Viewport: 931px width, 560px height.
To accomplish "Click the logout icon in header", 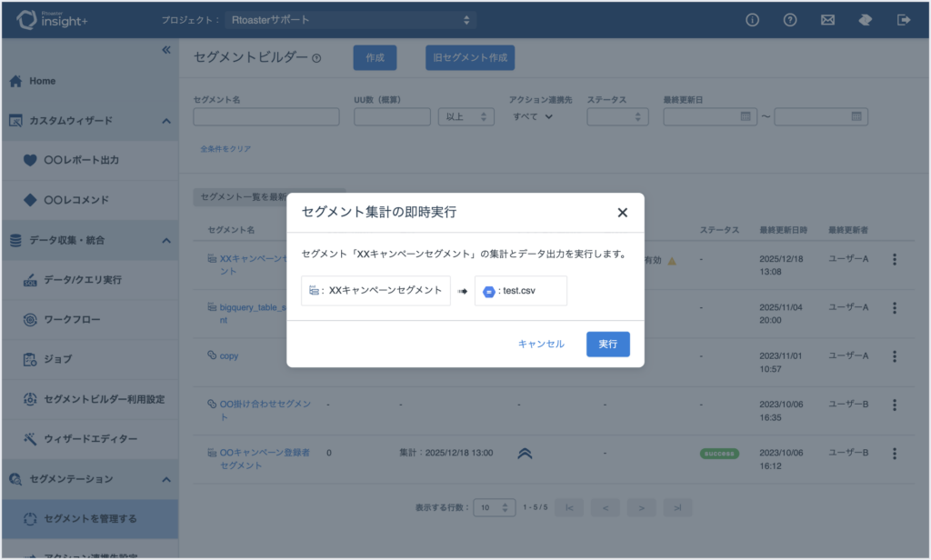I will [x=904, y=20].
